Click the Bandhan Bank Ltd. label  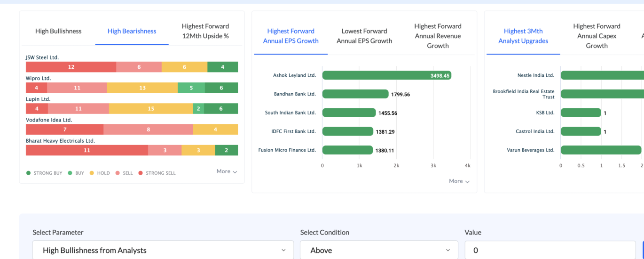coord(295,94)
